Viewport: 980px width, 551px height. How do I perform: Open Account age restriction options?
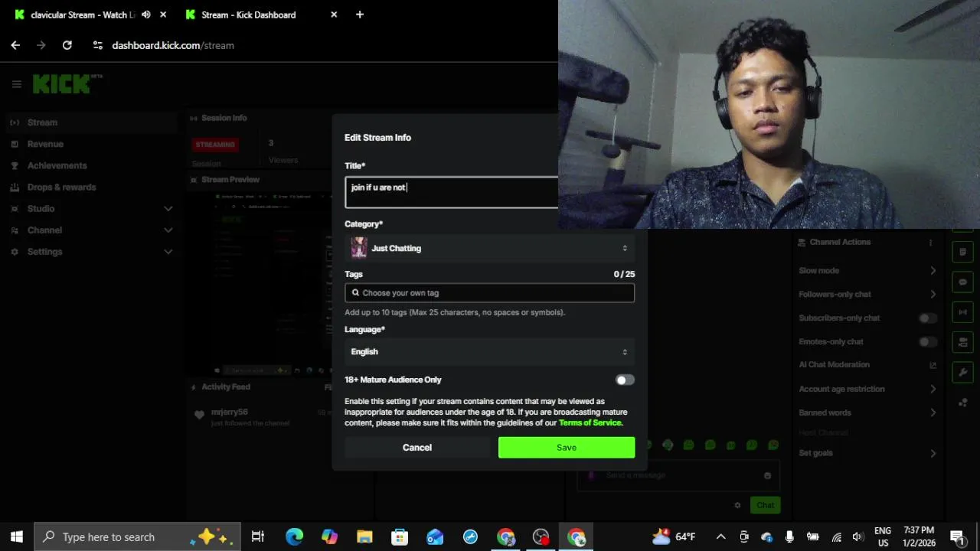coord(867,389)
